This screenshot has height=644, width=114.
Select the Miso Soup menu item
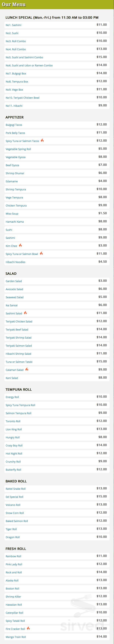click(x=57, y=214)
